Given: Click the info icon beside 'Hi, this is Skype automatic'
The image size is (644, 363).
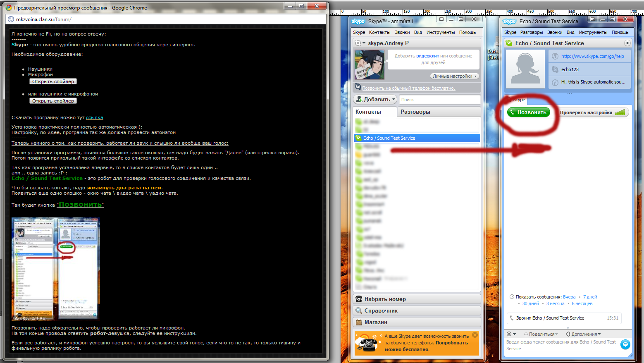Looking at the screenshot, I should click(555, 82).
